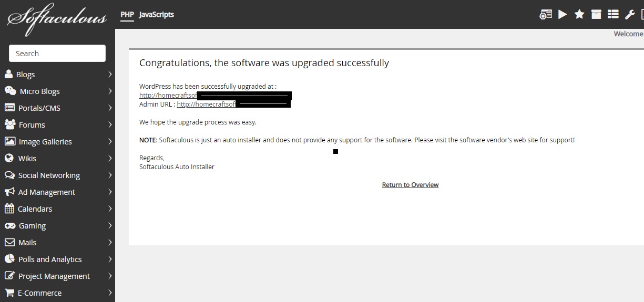Switch to the JavaScripts tab
This screenshot has height=302, width=644.
pos(156,14)
